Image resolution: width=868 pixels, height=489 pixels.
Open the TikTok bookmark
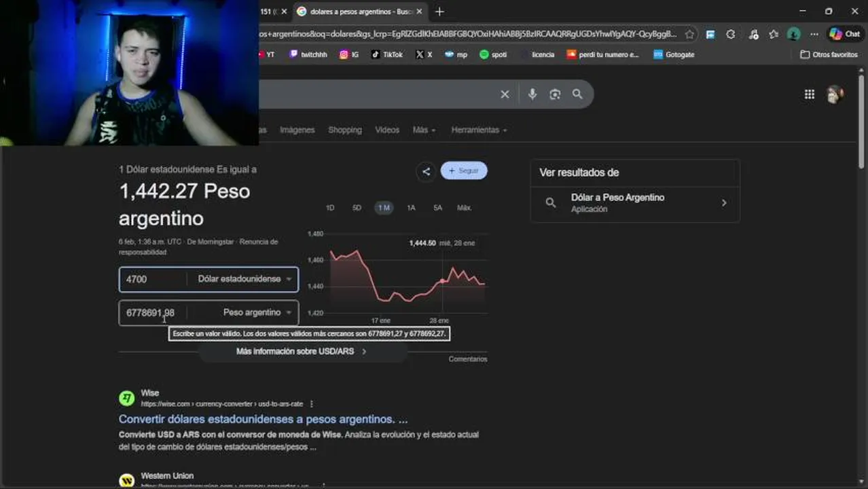pyautogui.click(x=387, y=54)
